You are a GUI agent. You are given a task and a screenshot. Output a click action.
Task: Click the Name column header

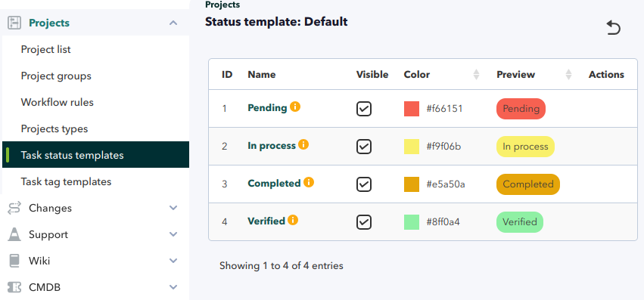(262, 75)
